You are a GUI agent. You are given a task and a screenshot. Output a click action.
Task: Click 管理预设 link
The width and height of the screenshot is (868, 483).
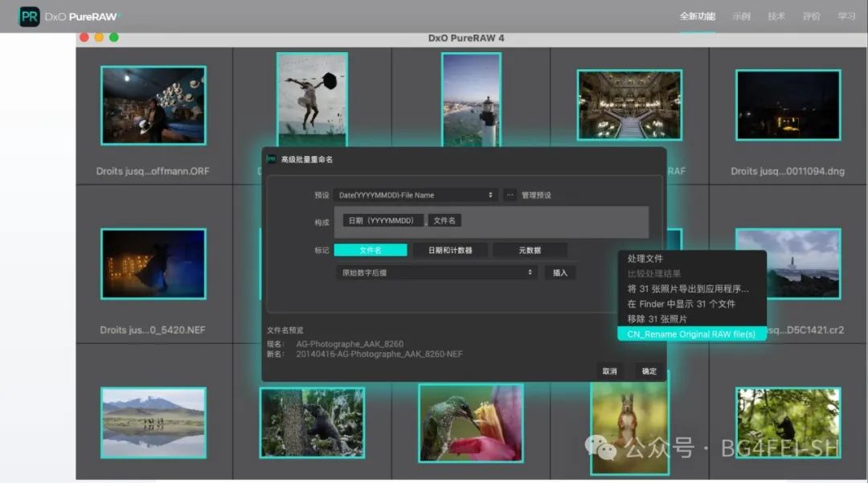tap(536, 195)
